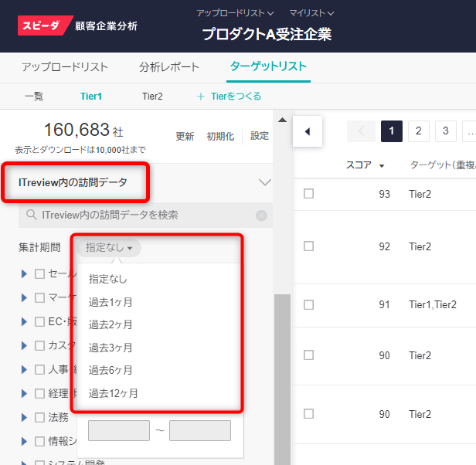Screen dimensions: 476x465
Task: Tick the マーケ category checkbox
Action: 40,297
